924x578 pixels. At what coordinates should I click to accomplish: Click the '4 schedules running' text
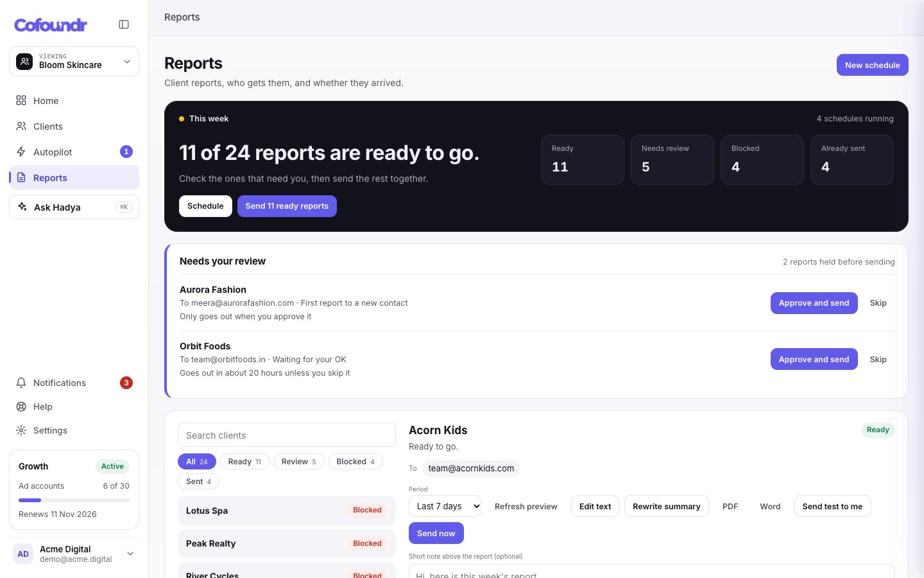pos(855,118)
